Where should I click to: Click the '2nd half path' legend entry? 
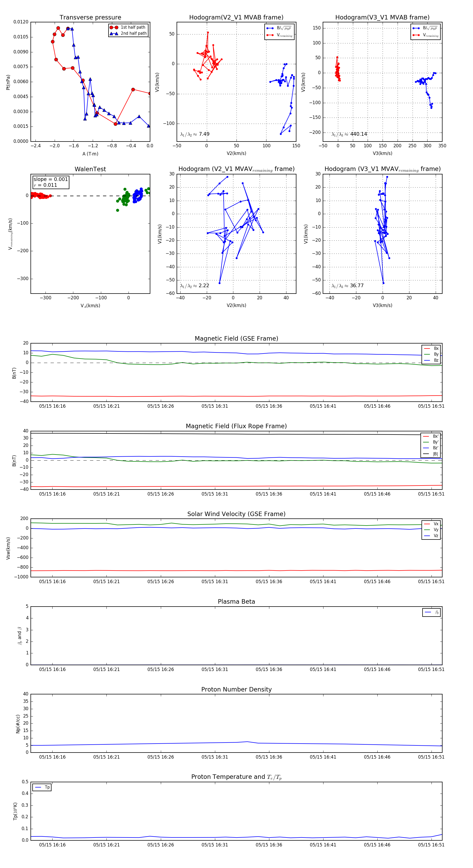click(x=128, y=33)
